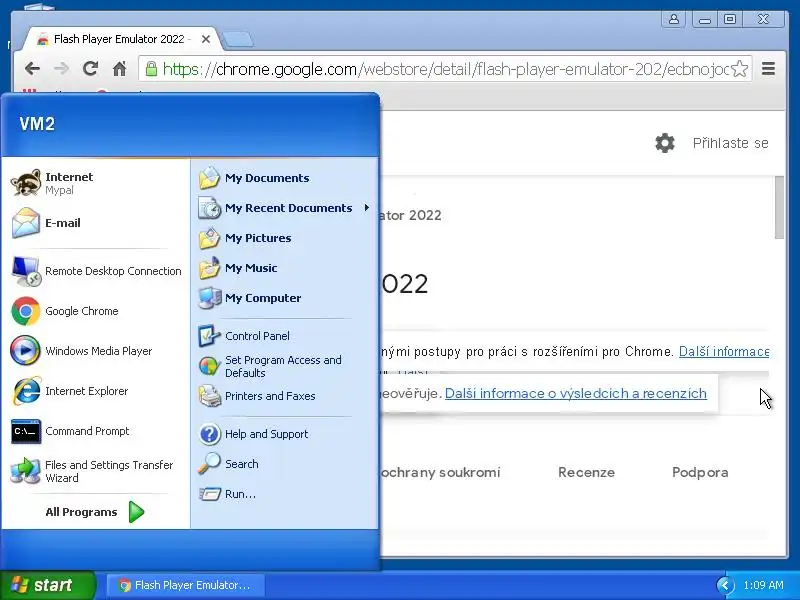800x600 pixels.
Task: Open Set Program Access and Defaults
Action: point(285,366)
